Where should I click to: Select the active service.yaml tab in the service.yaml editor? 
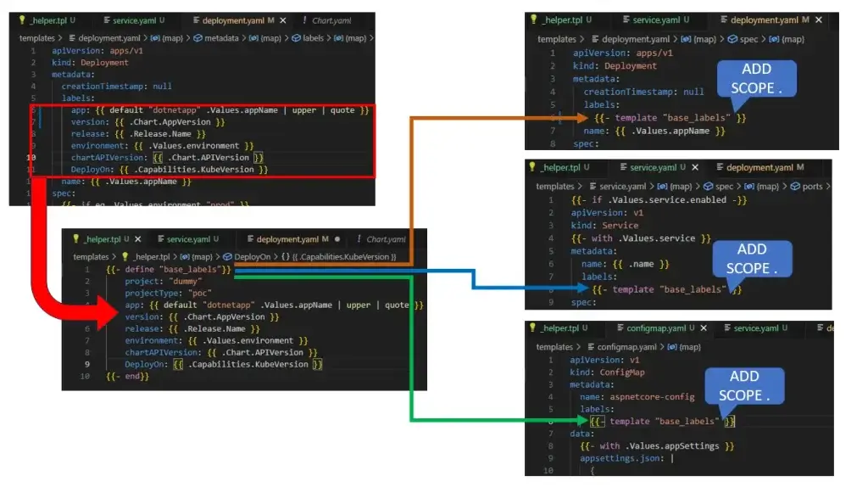click(x=653, y=167)
